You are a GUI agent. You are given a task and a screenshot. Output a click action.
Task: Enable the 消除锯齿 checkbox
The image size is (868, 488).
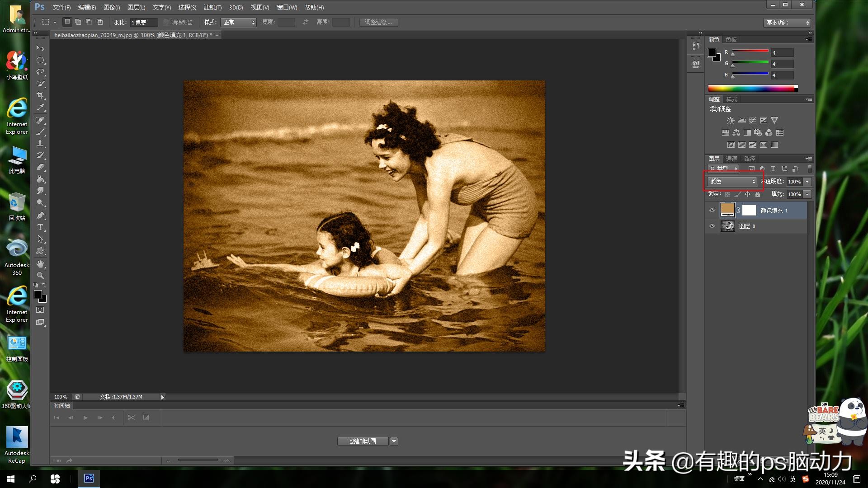coord(166,22)
